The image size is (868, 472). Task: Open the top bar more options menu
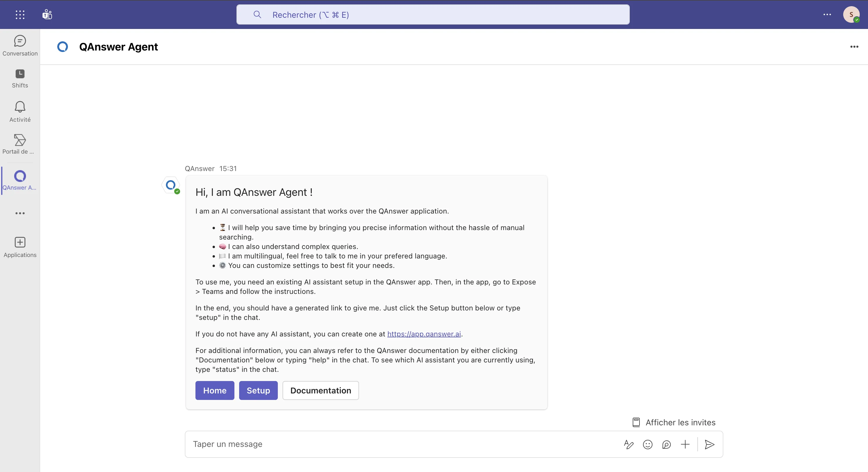(x=827, y=14)
